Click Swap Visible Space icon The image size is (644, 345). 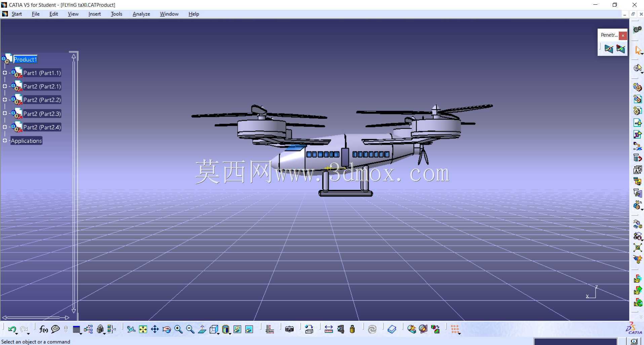[x=249, y=329]
